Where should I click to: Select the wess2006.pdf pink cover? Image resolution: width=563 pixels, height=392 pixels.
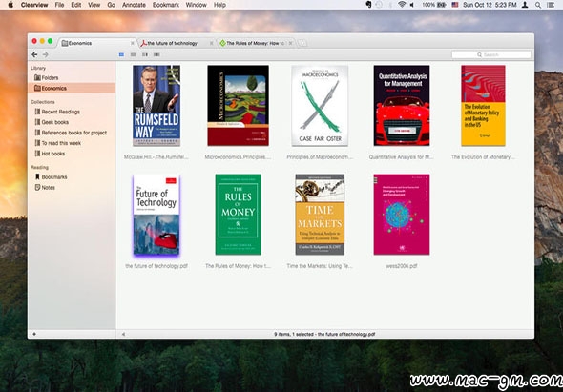point(402,215)
